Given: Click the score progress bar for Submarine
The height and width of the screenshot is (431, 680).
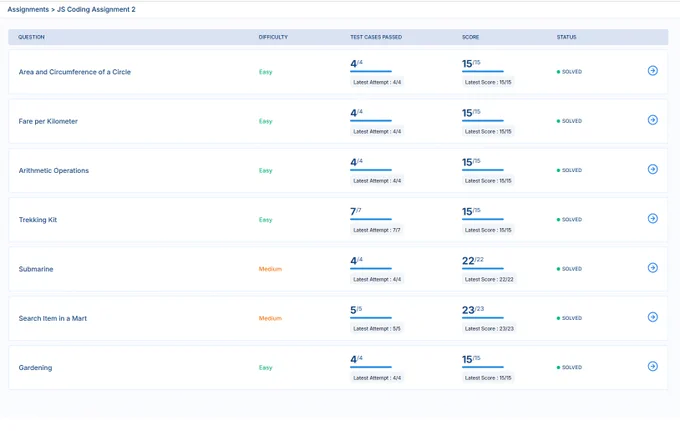Looking at the screenshot, I should click(483, 268).
